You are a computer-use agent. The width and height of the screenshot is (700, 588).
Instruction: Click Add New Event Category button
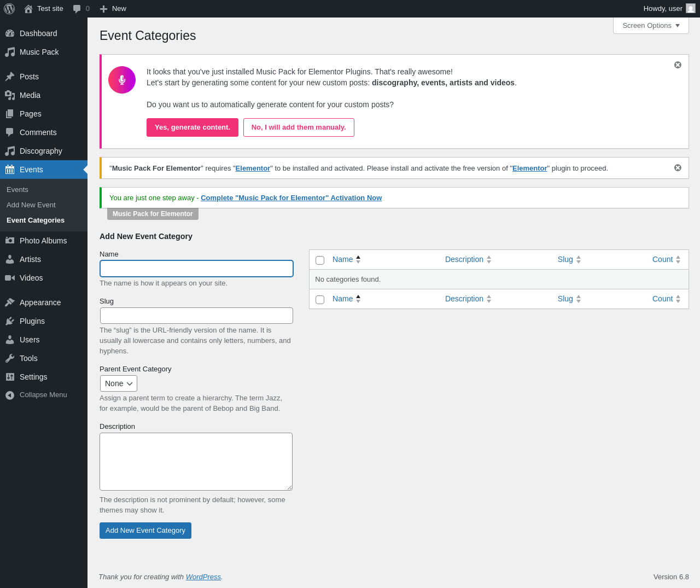pyautogui.click(x=145, y=531)
